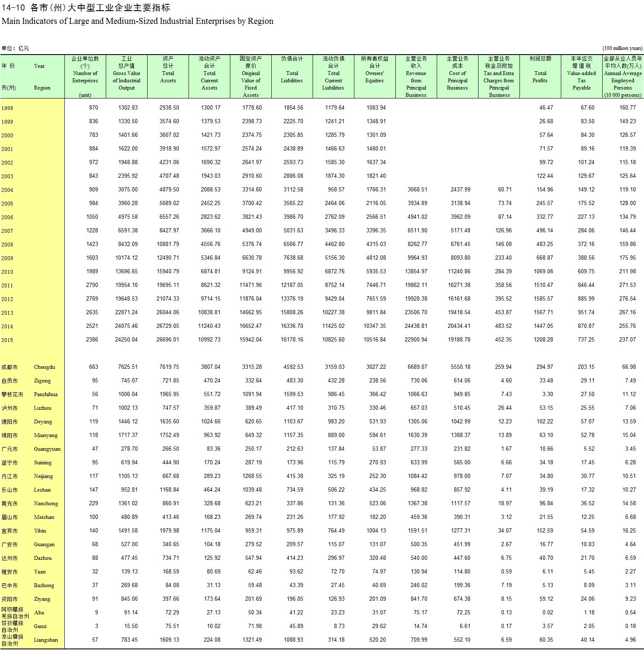Select value '1069.06' in the 2010 row
Screen dimensions: 644x663
click(x=543, y=272)
